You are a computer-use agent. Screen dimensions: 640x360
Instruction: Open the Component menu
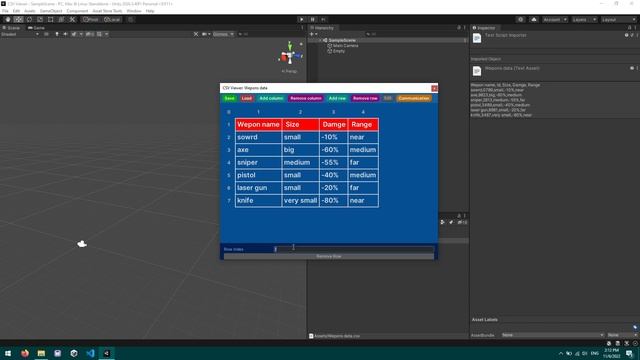(x=77, y=11)
